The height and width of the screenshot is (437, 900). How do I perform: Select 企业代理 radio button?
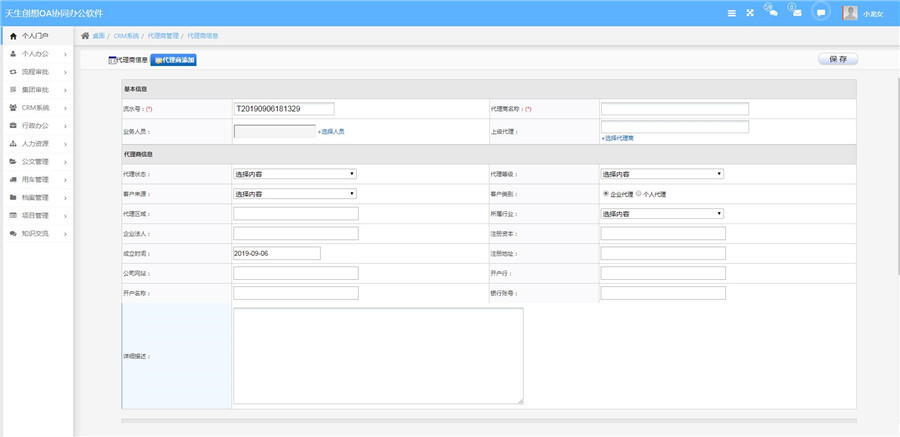click(x=606, y=194)
